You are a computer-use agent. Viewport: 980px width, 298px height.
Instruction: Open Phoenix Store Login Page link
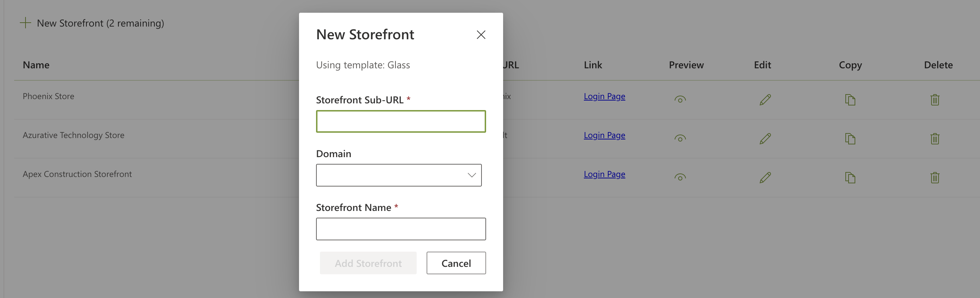(604, 96)
